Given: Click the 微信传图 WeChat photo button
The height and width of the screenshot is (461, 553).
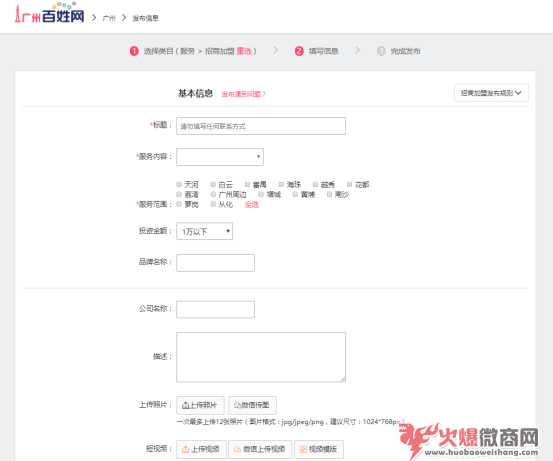Looking at the screenshot, I should [252, 405].
